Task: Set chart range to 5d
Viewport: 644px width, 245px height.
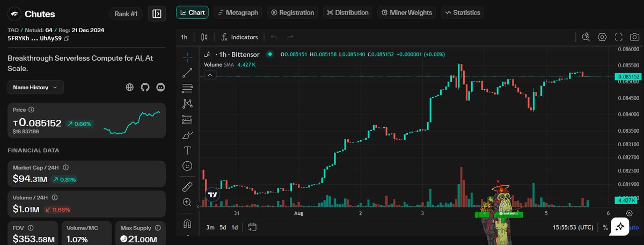Action: 223,227
